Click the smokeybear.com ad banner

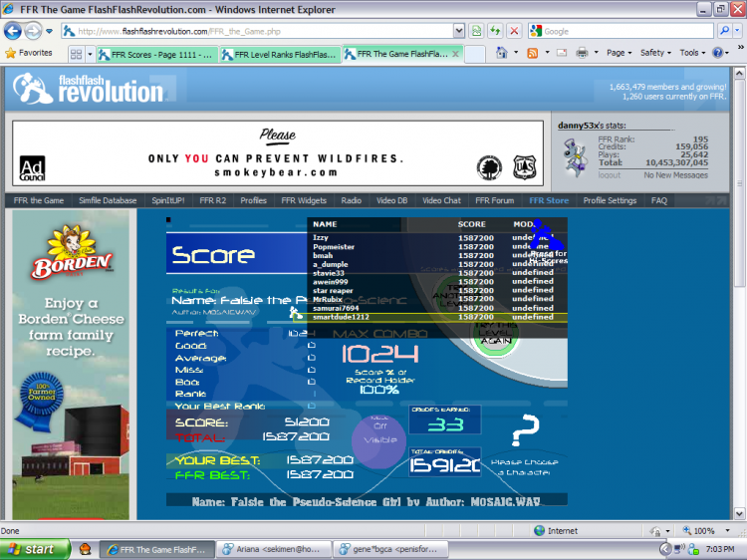click(x=278, y=153)
